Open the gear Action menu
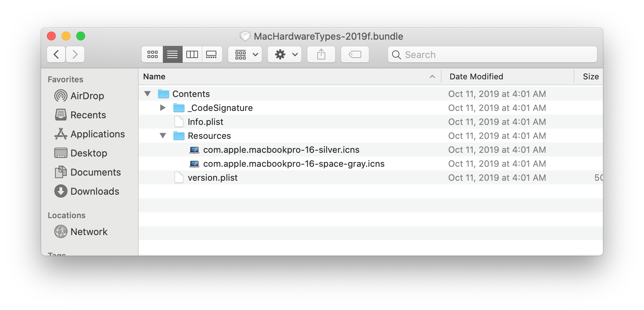Screen dimensions: 644x310 tap(285, 55)
